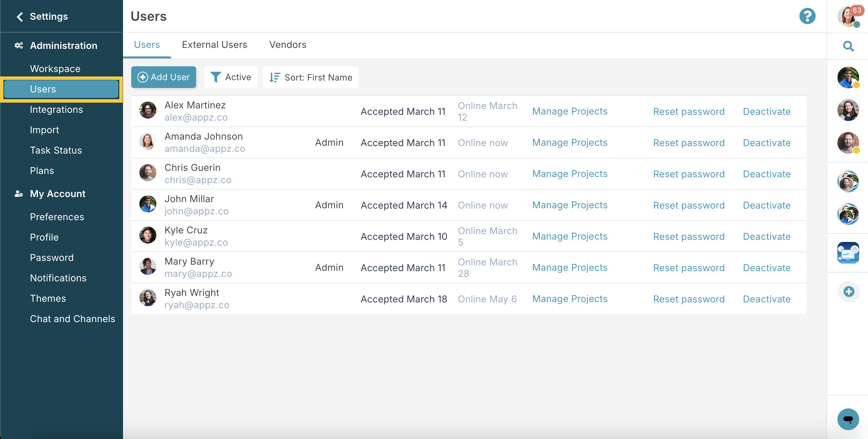Open the help question mark icon
This screenshot has width=868, height=439.
pos(807,16)
